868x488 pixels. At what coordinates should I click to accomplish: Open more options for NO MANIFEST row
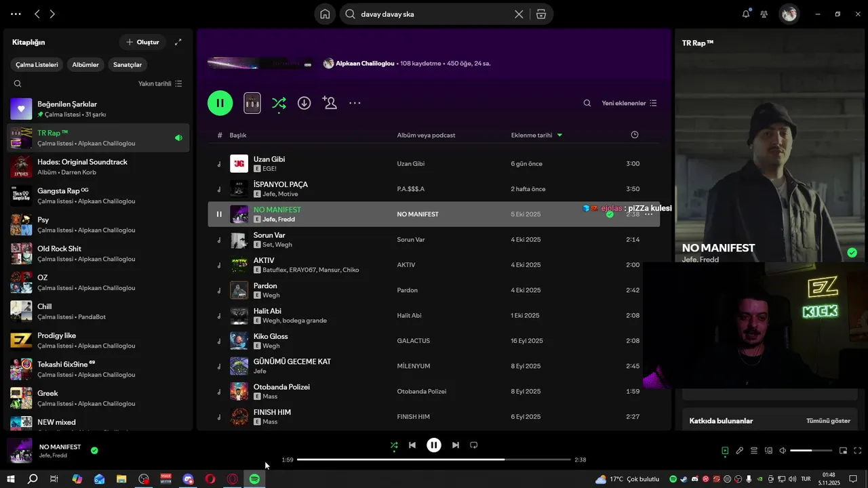click(x=649, y=214)
